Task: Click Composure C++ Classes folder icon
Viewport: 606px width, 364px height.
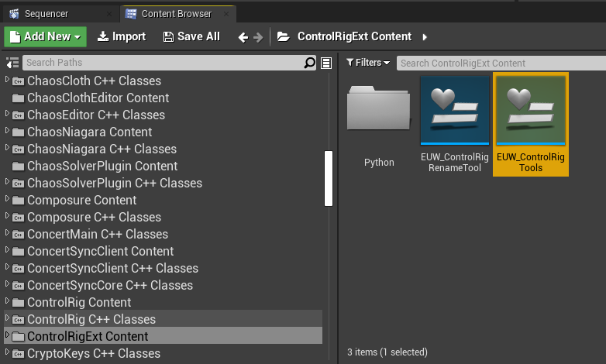Action: (18, 217)
